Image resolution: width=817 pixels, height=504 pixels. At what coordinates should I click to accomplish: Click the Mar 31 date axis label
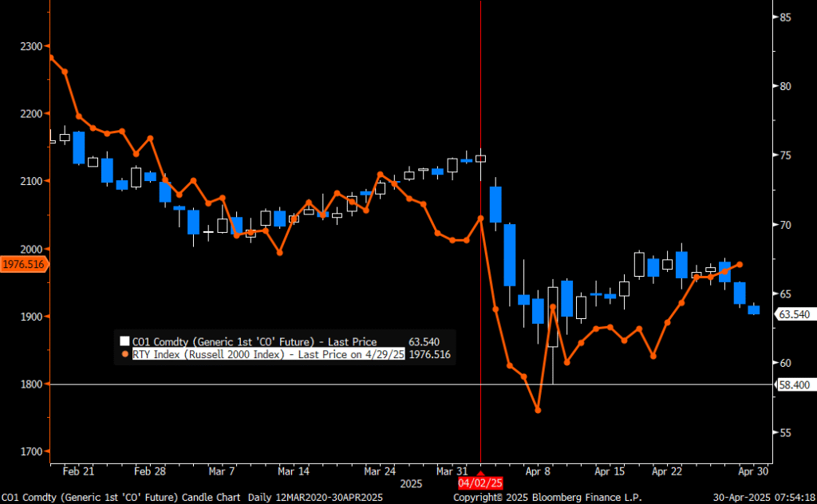(x=452, y=471)
